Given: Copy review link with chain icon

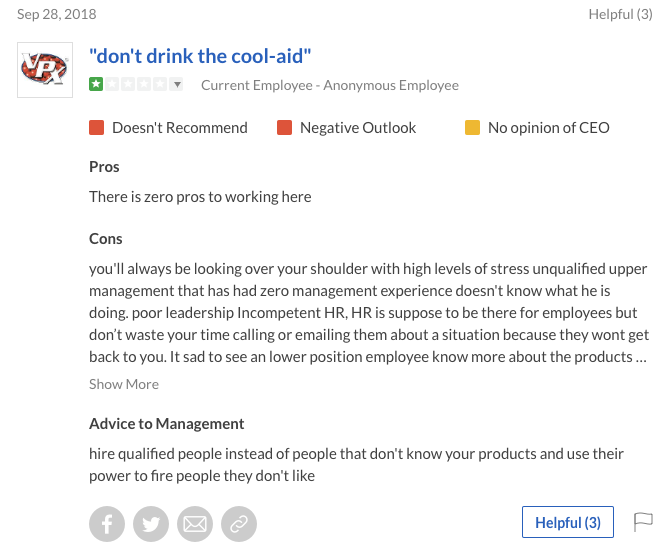Looking at the screenshot, I should [239, 524].
